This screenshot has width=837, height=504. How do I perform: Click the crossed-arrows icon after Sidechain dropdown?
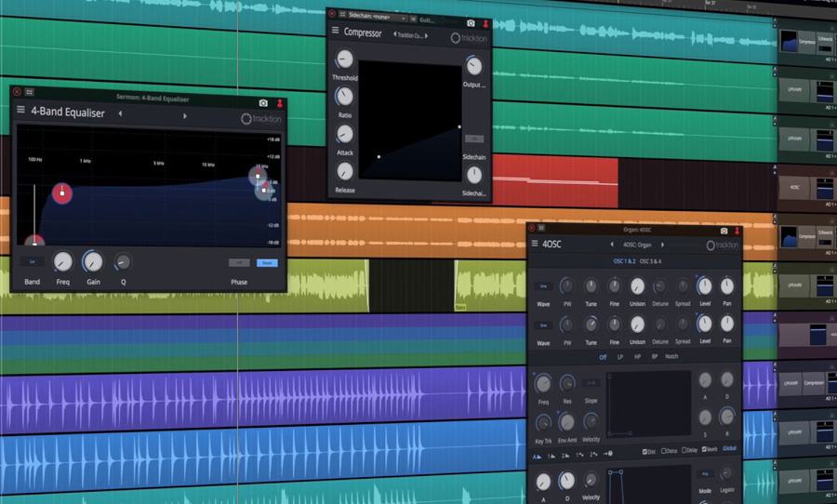413,20
